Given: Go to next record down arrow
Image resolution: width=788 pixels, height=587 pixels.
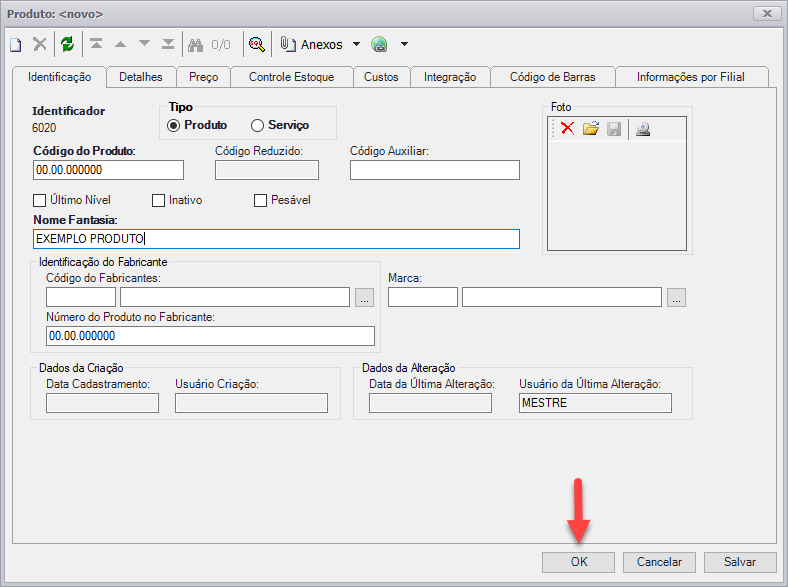Looking at the screenshot, I should 144,44.
